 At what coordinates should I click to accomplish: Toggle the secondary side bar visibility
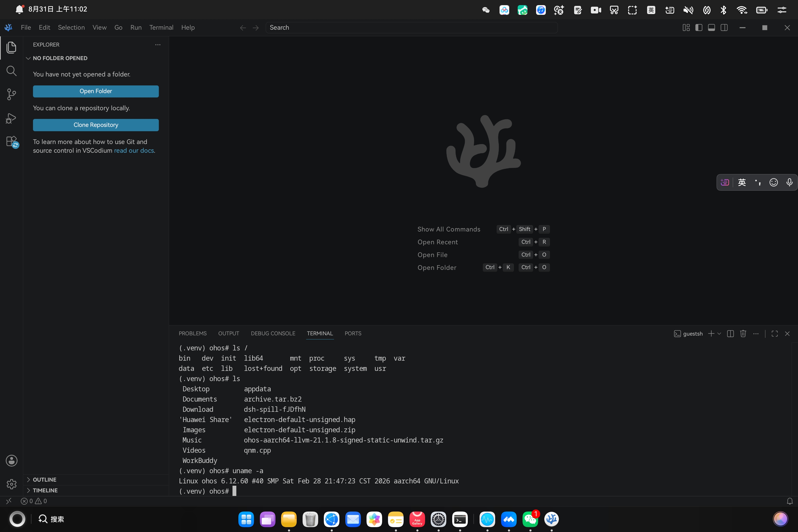[724, 28]
